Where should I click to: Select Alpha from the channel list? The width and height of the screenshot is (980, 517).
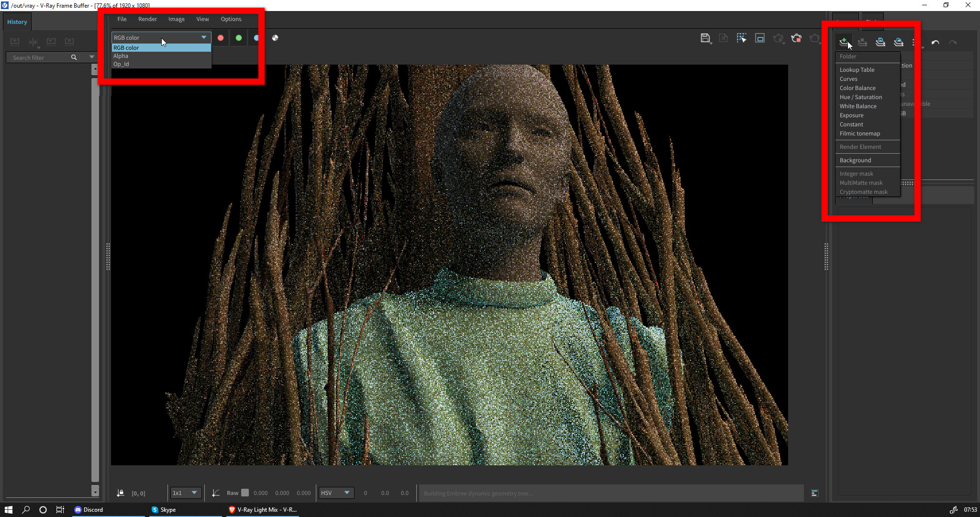tap(161, 56)
